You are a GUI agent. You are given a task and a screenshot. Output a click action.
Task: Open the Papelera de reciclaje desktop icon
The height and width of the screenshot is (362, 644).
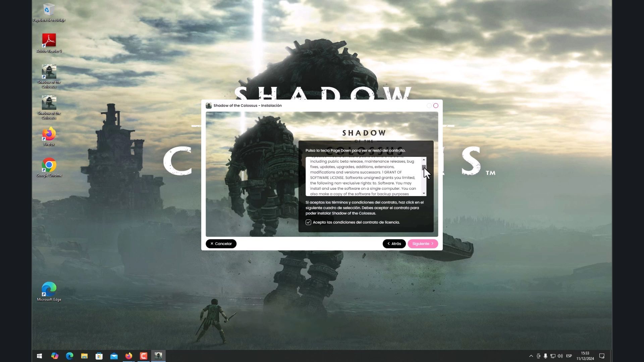click(49, 13)
